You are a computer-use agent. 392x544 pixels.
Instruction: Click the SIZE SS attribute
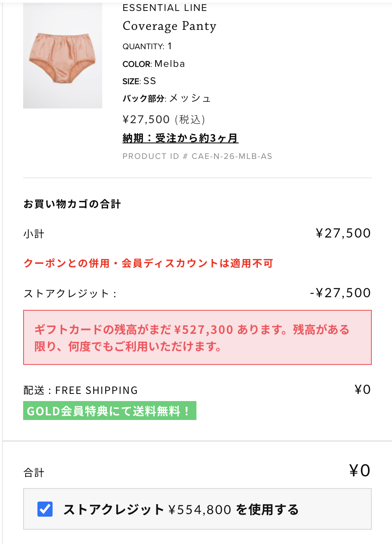point(139,81)
